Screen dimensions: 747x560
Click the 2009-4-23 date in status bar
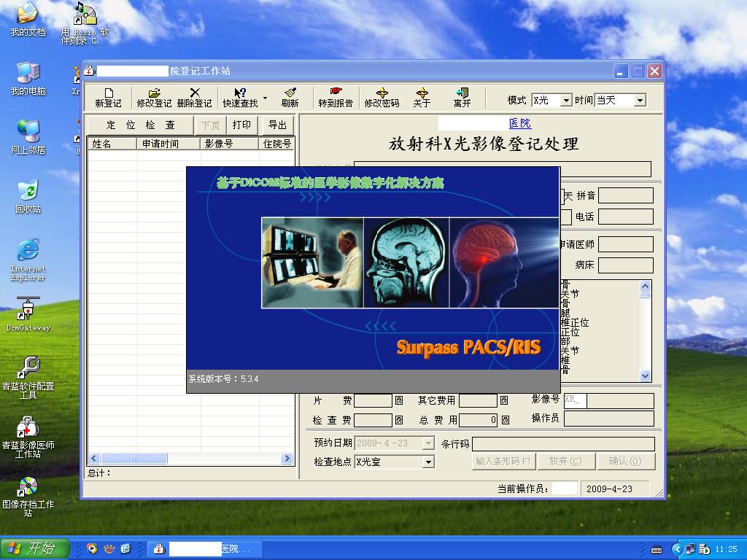point(609,489)
